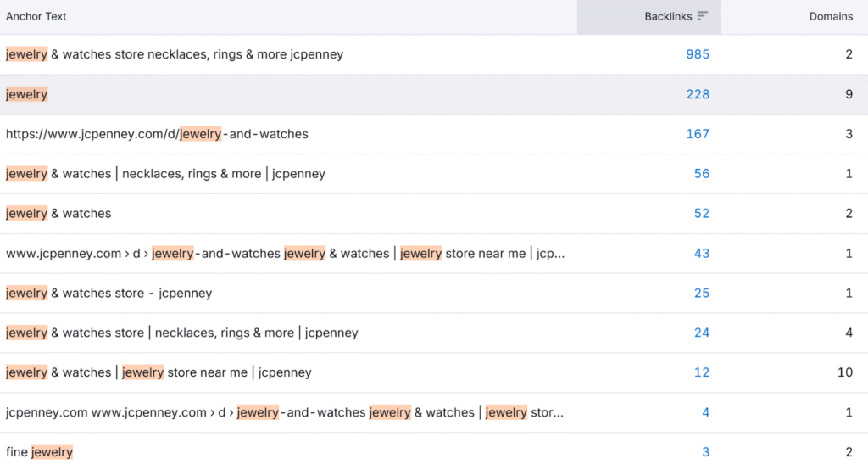Select the Backlinks column header label
Image resolution: width=868 pixels, height=470 pixels.
668,16
